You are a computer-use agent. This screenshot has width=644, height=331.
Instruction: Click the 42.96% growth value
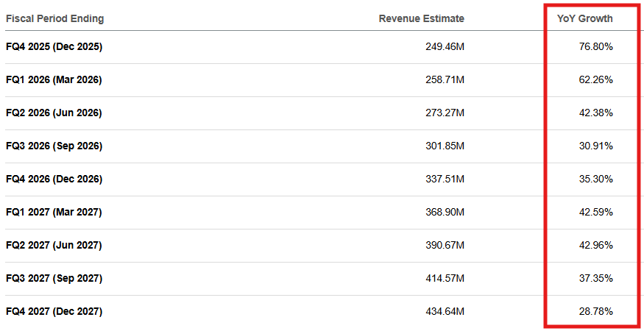(596, 246)
